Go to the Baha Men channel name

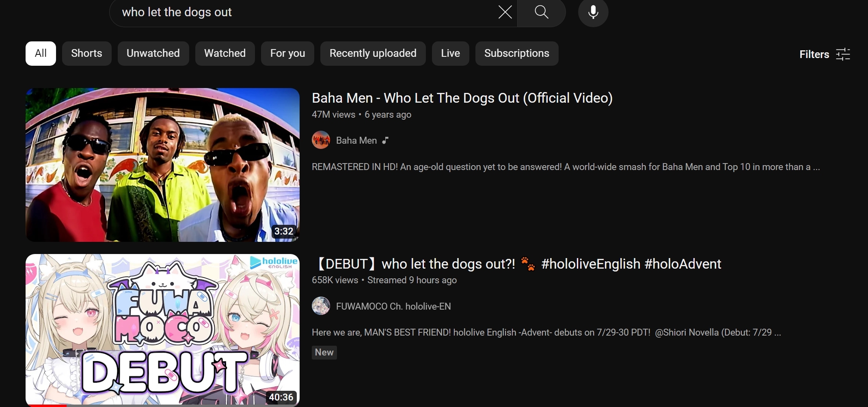[356, 140]
